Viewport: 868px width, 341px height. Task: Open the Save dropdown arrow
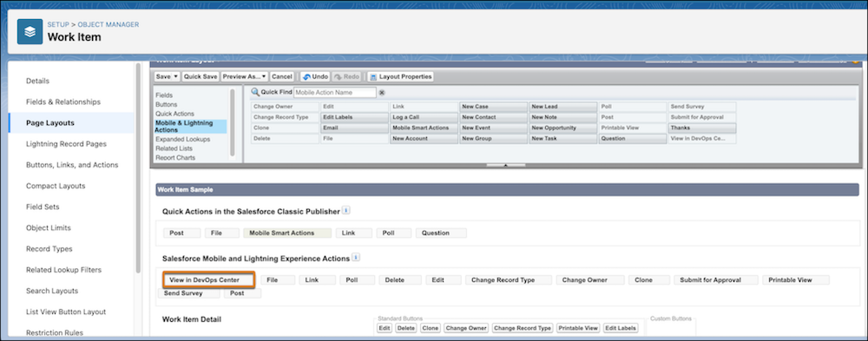pyautogui.click(x=176, y=76)
